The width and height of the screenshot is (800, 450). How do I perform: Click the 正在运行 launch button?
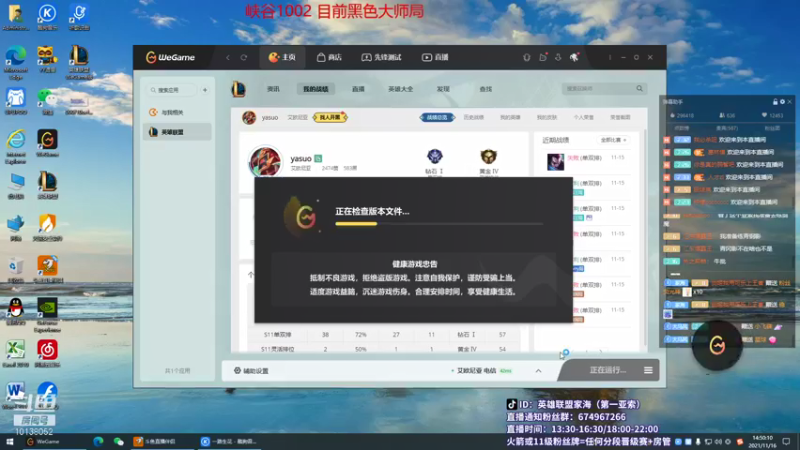[607, 370]
